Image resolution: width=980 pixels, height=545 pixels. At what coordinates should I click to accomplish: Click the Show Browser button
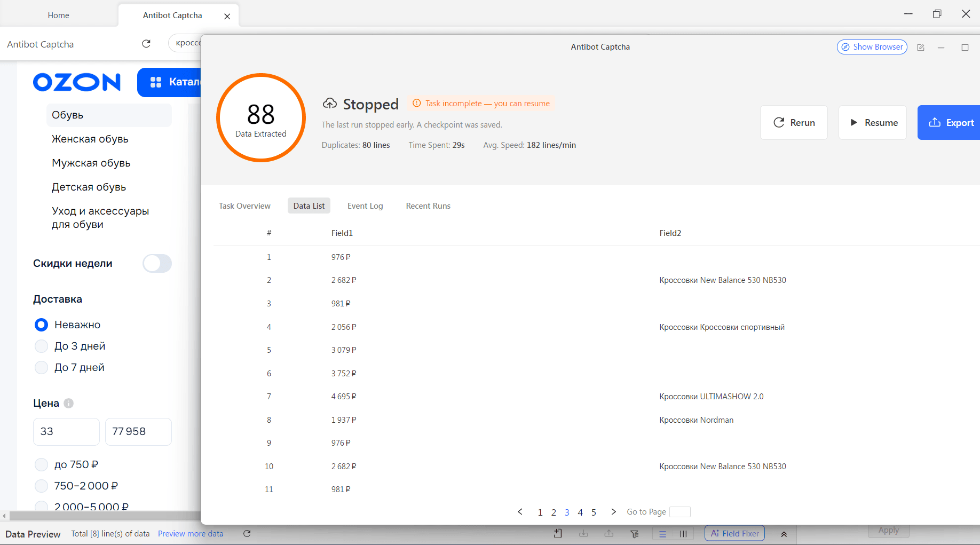[872, 47]
